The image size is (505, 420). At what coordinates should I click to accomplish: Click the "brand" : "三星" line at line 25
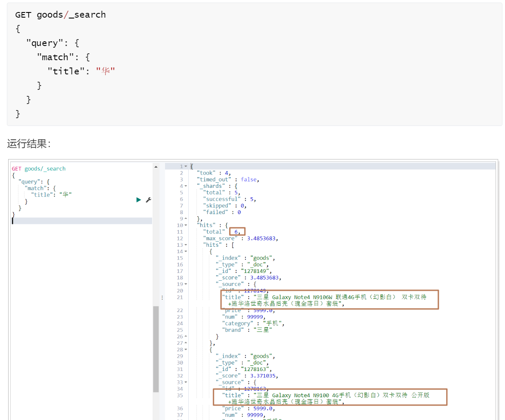click(247, 330)
